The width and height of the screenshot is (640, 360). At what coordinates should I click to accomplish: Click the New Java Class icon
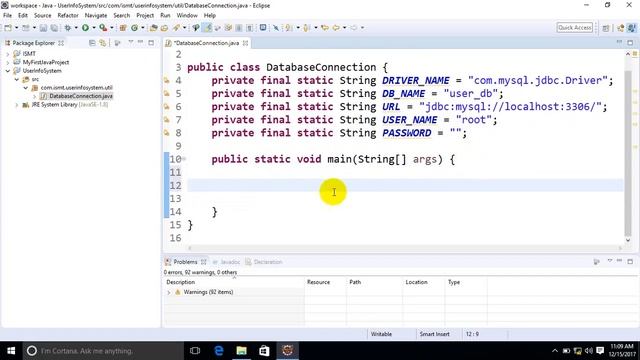(134, 28)
